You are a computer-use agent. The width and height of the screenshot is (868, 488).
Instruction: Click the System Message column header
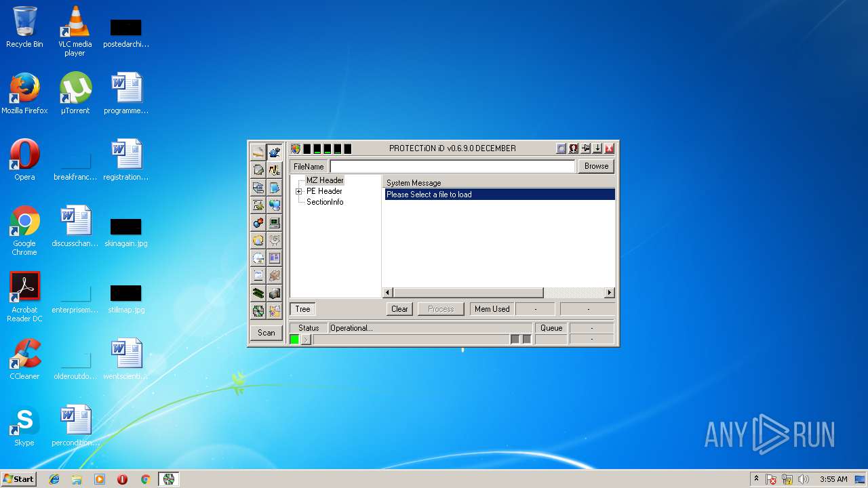(x=500, y=183)
